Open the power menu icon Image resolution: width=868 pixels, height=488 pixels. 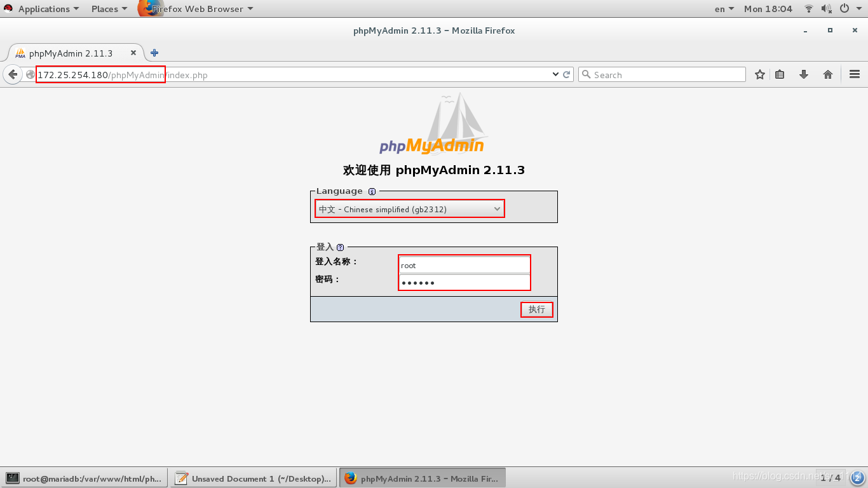point(844,9)
